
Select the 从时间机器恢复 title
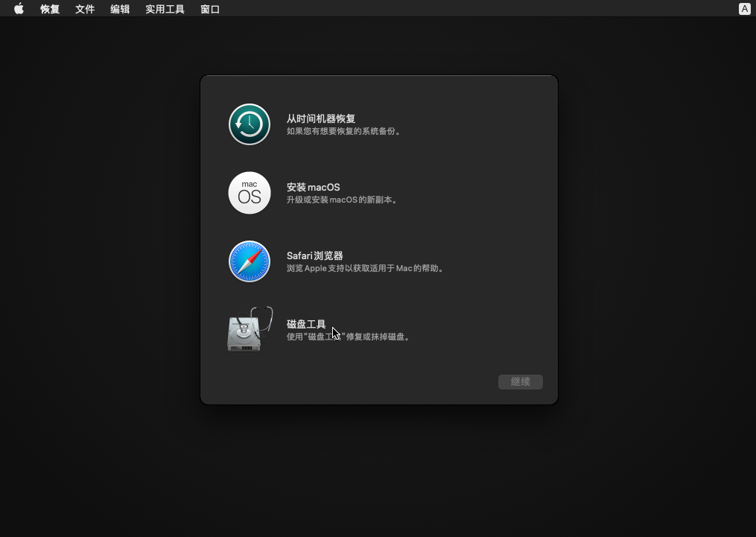point(321,118)
